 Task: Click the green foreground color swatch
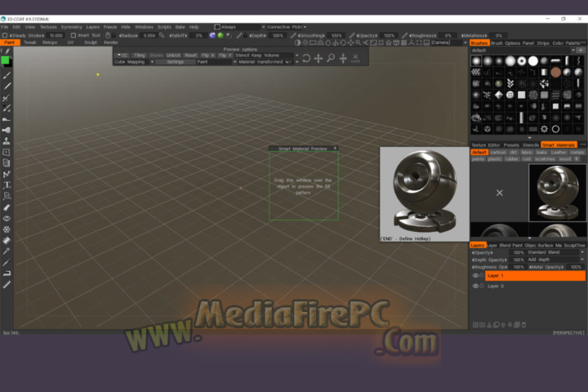(x=5, y=60)
